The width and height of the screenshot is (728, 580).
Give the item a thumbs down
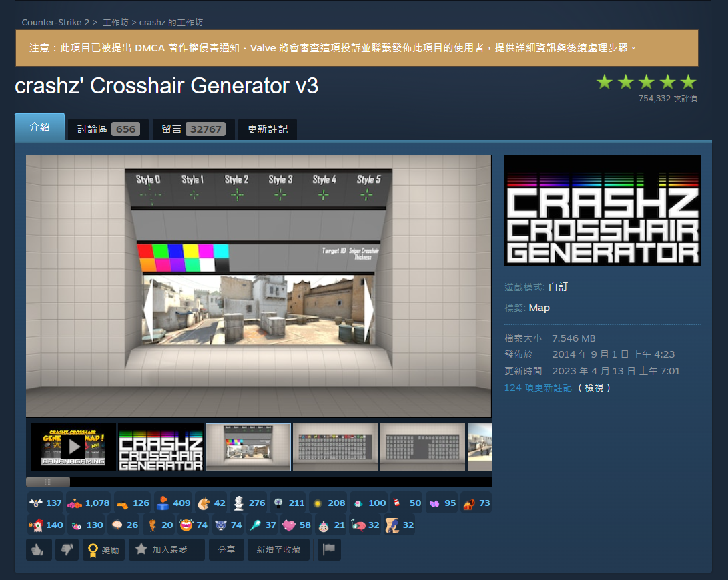[x=67, y=550]
